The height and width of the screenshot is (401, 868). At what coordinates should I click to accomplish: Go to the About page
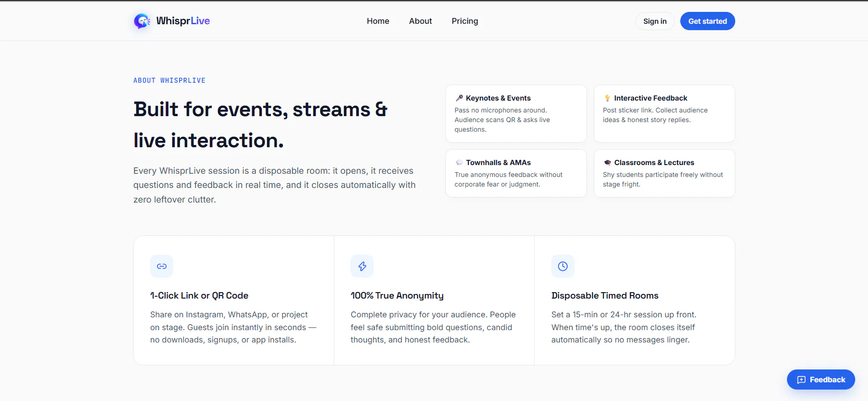(420, 21)
